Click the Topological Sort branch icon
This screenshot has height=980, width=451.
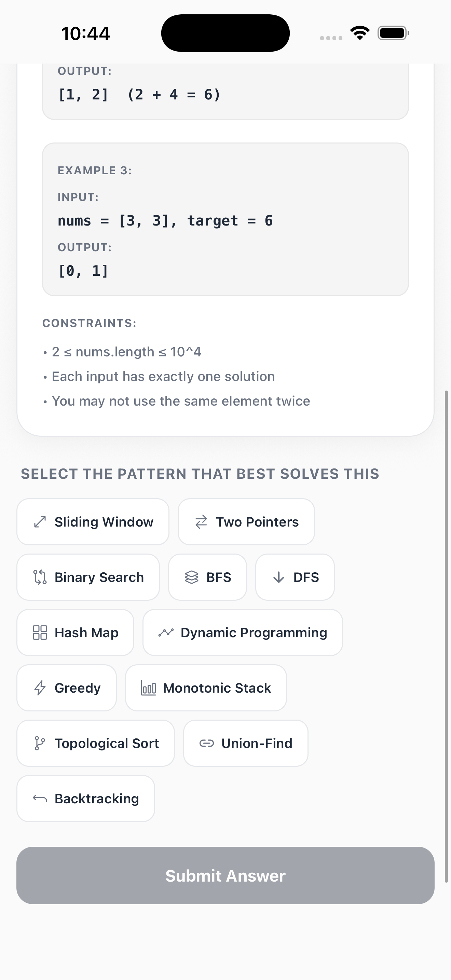[x=40, y=743]
